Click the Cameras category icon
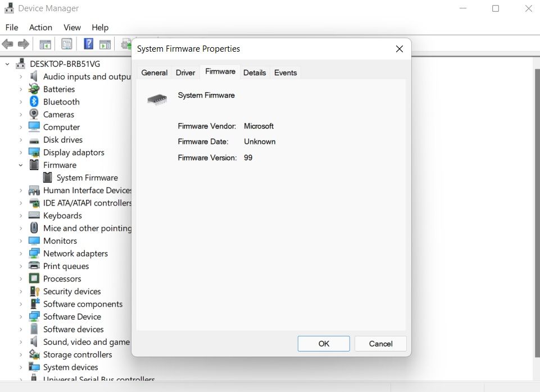This screenshot has width=540, height=392. click(34, 115)
